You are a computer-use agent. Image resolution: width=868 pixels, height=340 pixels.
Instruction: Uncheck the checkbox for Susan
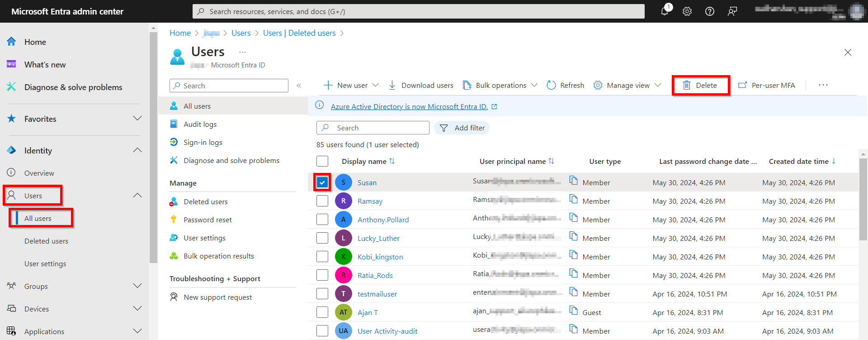click(322, 182)
